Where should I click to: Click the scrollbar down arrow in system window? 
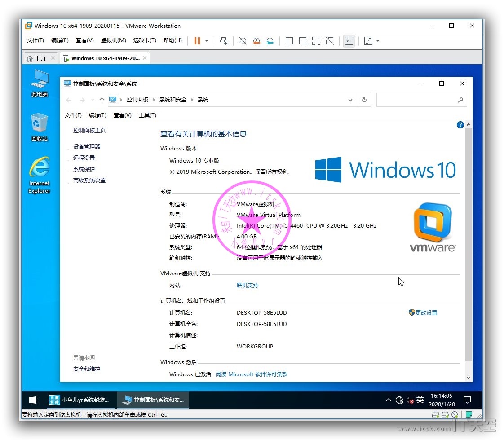point(469,378)
